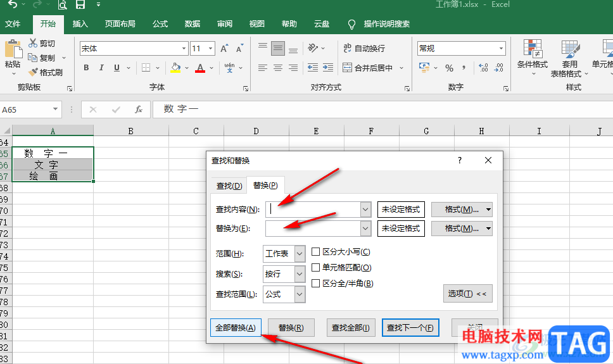Switch to the Insert ribbon tab
Viewport: 613px width, 364px height.
coord(80,24)
